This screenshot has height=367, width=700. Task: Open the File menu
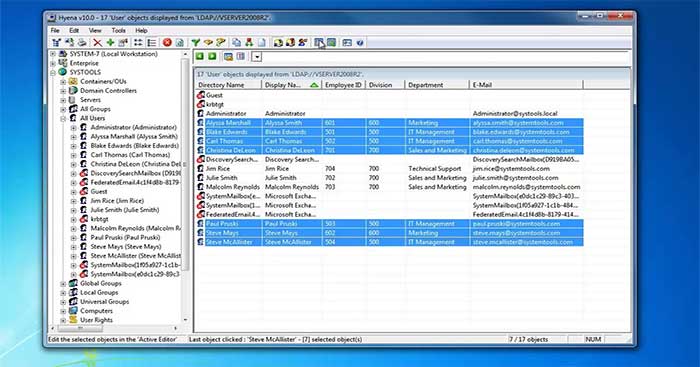(x=55, y=30)
